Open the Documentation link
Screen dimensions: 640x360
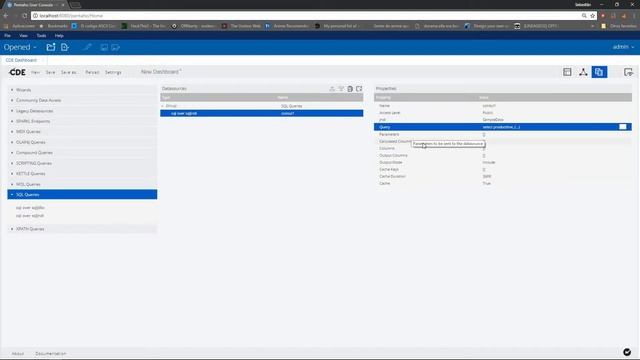coord(51,353)
